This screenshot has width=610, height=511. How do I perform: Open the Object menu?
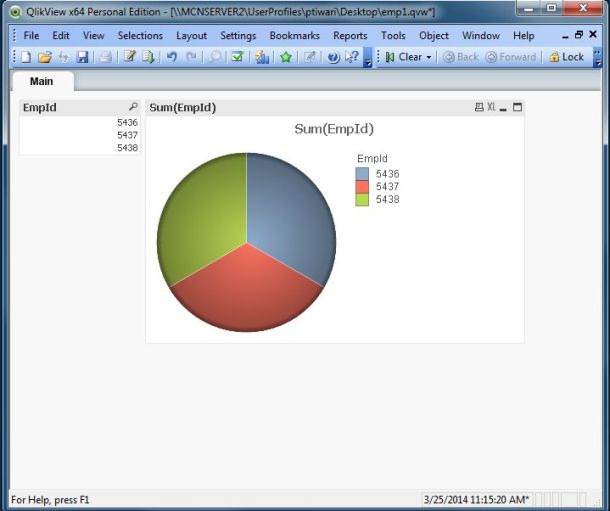coord(434,36)
